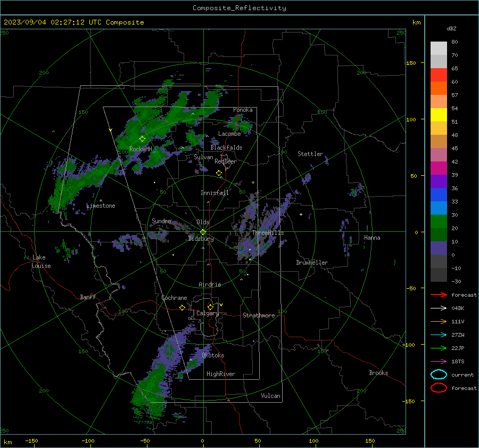Click the yellow diamond marker near RockyMH
The image size is (479, 448).
pos(142,139)
